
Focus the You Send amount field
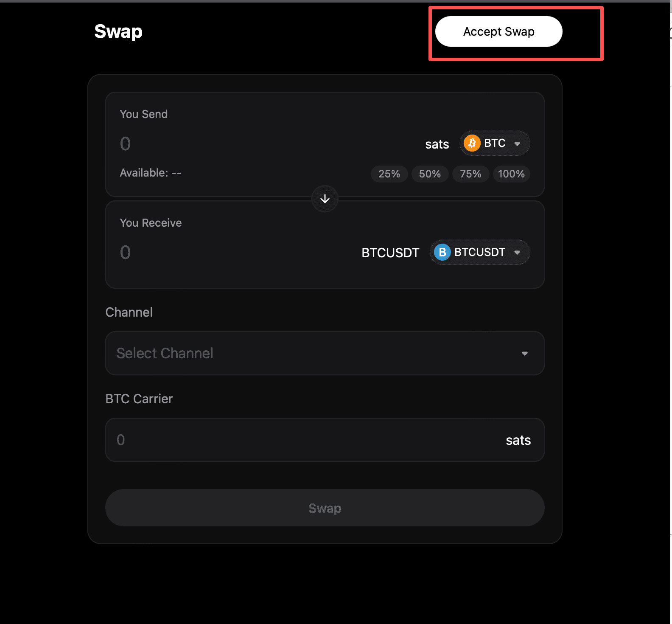click(x=267, y=144)
